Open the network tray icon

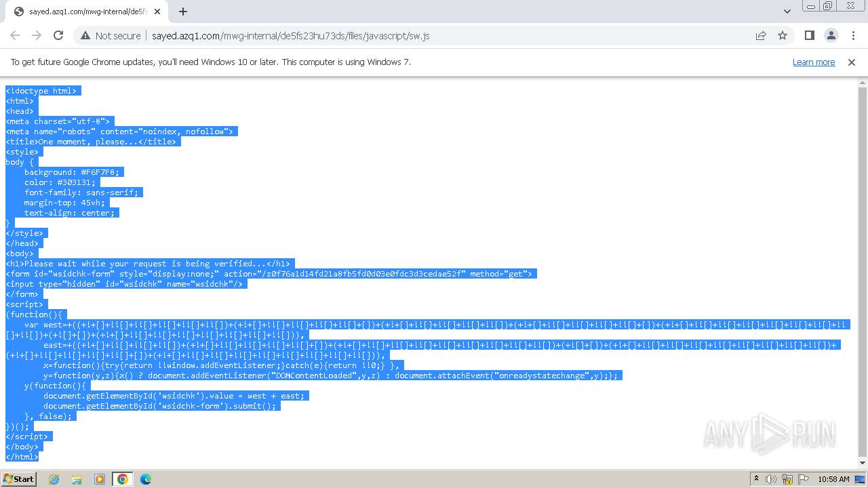[x=787, y=479]
